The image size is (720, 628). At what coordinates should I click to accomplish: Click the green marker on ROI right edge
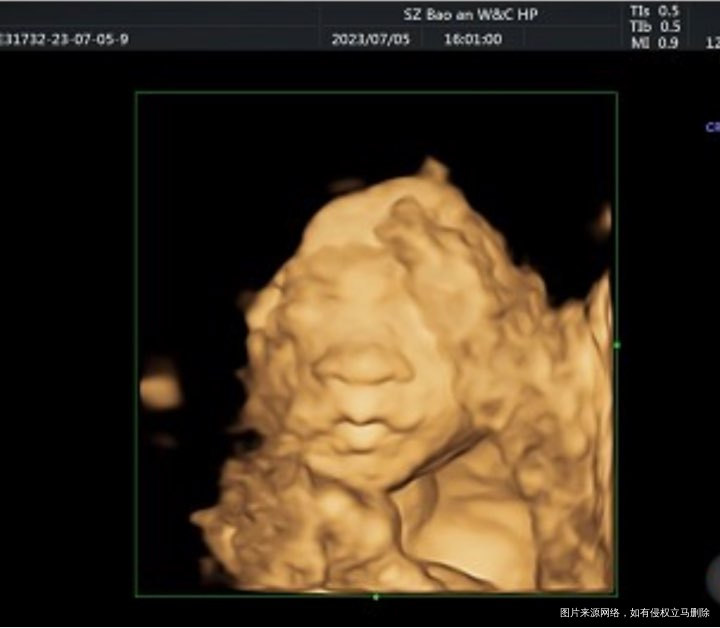616,345
